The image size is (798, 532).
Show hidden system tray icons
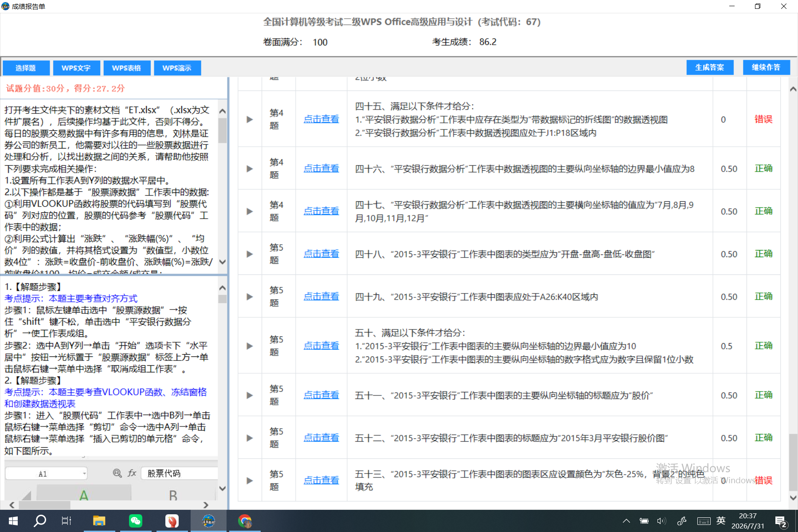tap(626, 521)
